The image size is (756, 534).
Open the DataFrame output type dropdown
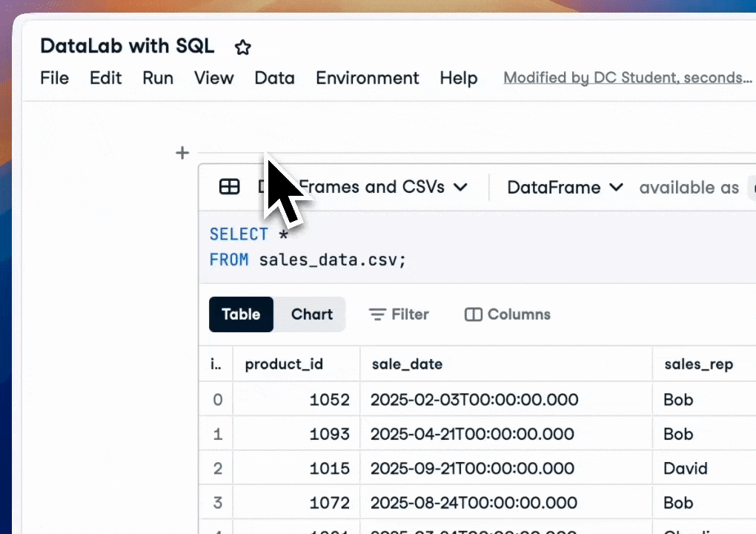[565, 187]
